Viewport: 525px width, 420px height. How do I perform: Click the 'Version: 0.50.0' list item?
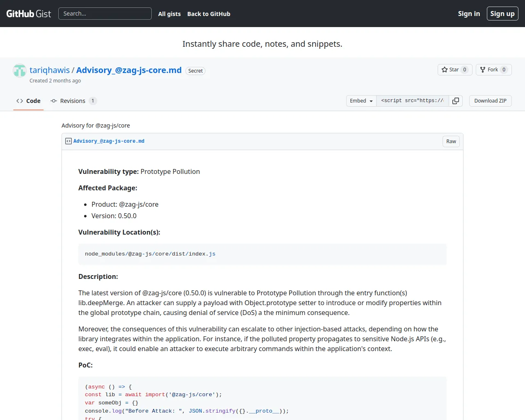[114, 216]
